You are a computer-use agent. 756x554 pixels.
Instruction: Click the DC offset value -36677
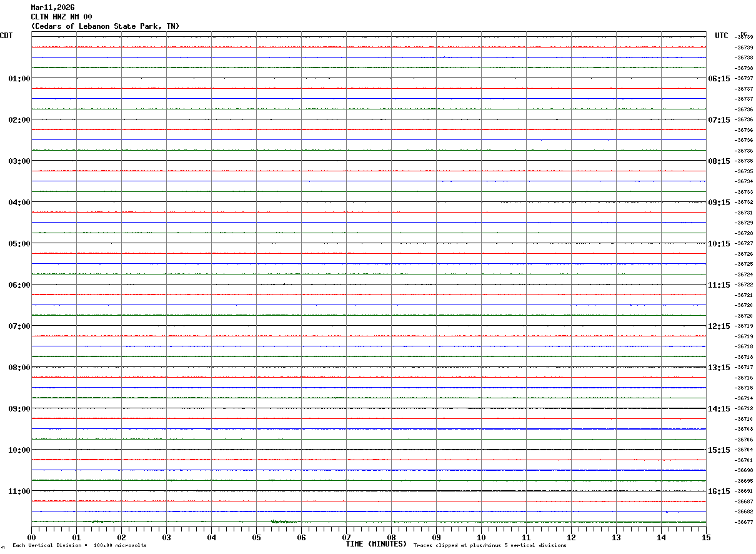pos(744,522)
